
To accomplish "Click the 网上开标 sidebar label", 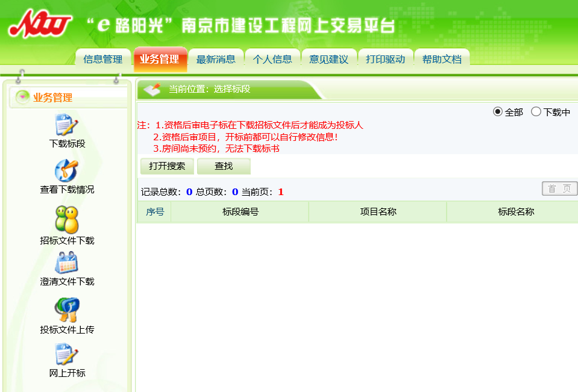I will (x=67, y=373).
